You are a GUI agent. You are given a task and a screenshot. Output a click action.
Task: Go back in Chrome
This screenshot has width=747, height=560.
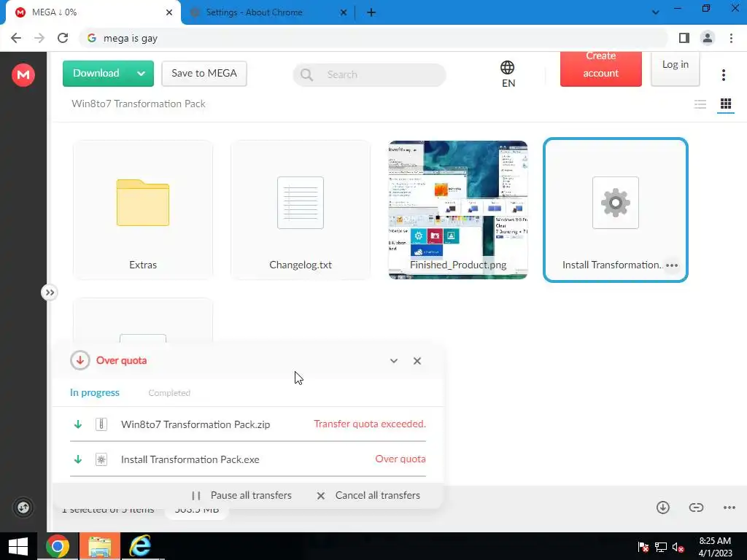click(x=16, y=38)
